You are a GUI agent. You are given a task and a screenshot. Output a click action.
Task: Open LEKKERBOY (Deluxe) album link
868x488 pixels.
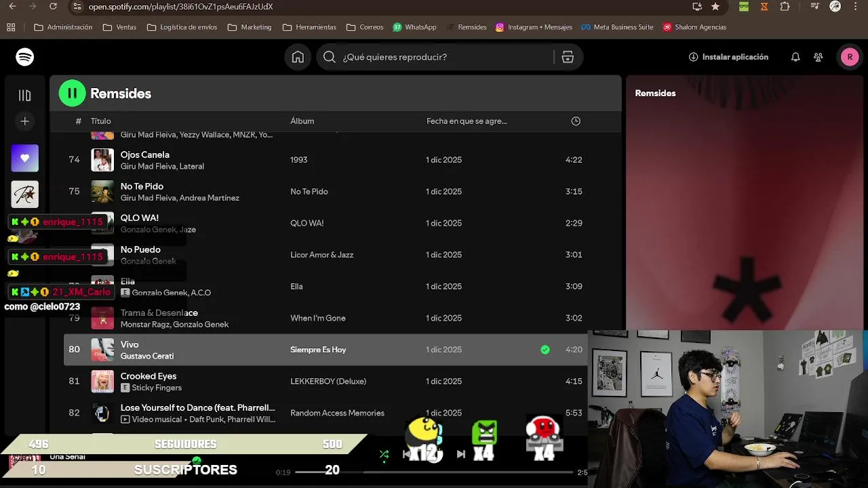pos(328,382)
